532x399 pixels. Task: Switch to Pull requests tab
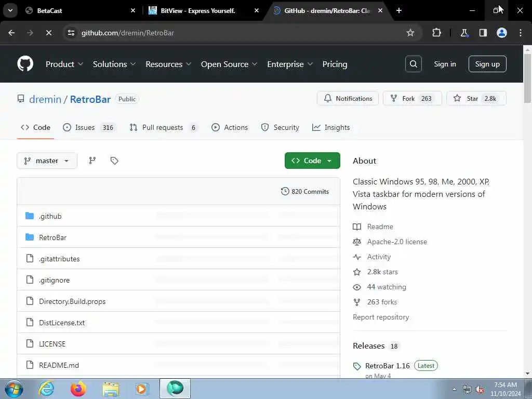(x=164, y=127)
